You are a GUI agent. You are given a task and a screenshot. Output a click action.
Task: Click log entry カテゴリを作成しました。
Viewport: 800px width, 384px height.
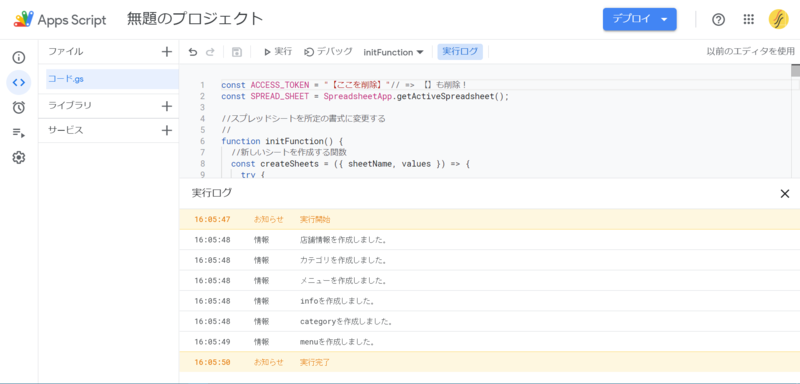click(343, 260)
